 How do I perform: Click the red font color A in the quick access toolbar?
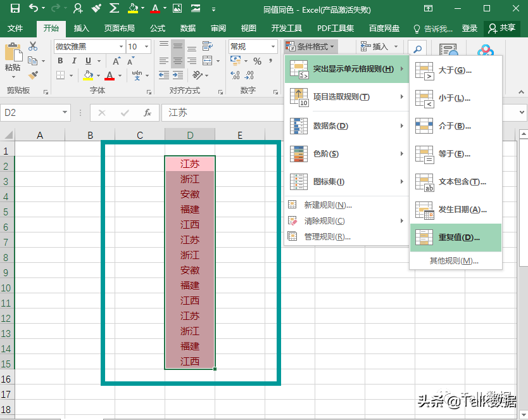(x=155, y=8)
